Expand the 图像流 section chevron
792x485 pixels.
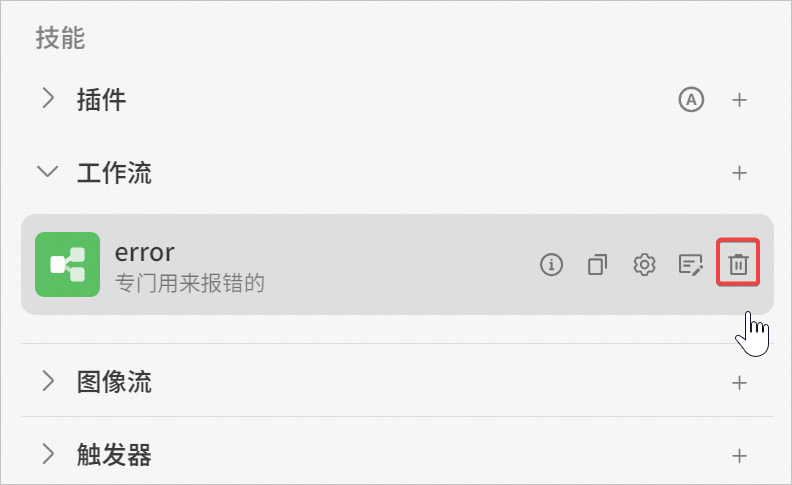click(x=48, y=381)
